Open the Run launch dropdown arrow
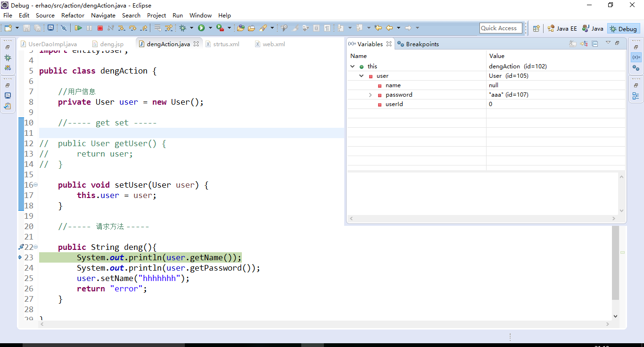The image size is (644, 347). coord(210,28)
